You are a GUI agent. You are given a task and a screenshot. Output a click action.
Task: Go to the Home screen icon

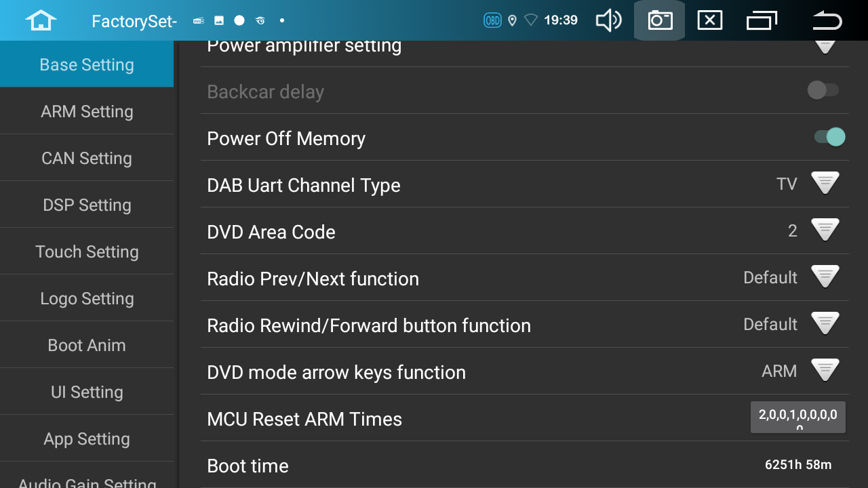(x=41, y=20)
